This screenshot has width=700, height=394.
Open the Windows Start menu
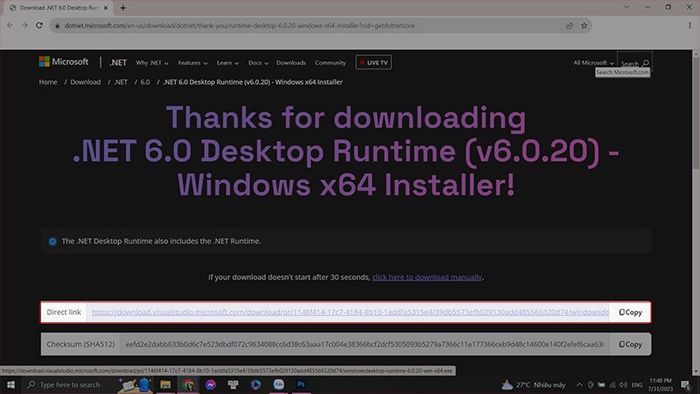11,385
